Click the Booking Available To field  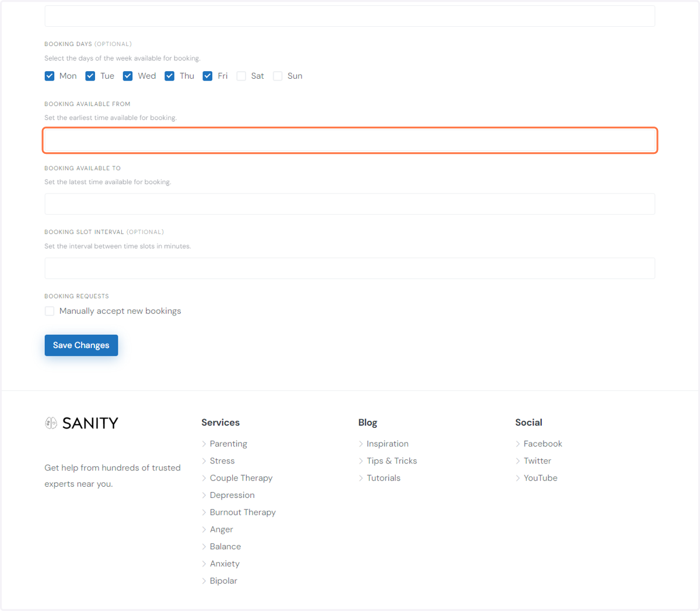pos(350,204)
